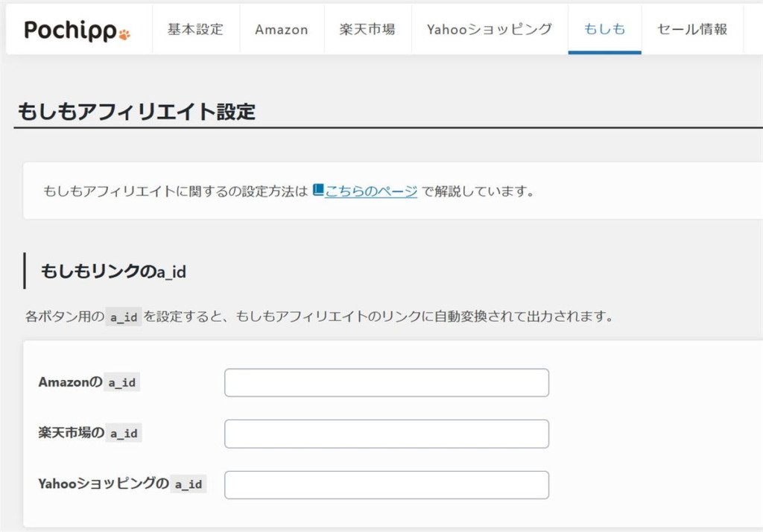Switch to the Amazon tab

click(x=281, y=29)
